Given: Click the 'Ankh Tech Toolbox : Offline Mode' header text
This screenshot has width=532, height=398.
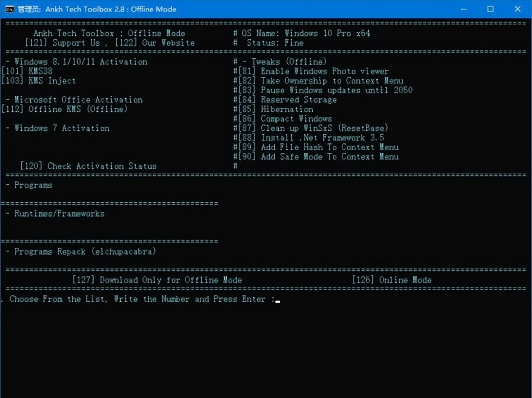Looking at the screenshot, I should pyautogui.click(x=109, y=33).
